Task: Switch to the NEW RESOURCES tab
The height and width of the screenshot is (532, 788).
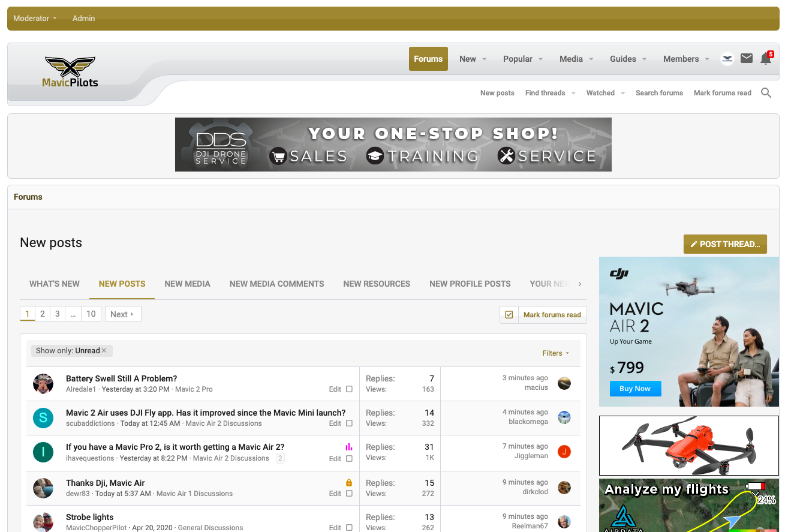Action: point(377,284)
